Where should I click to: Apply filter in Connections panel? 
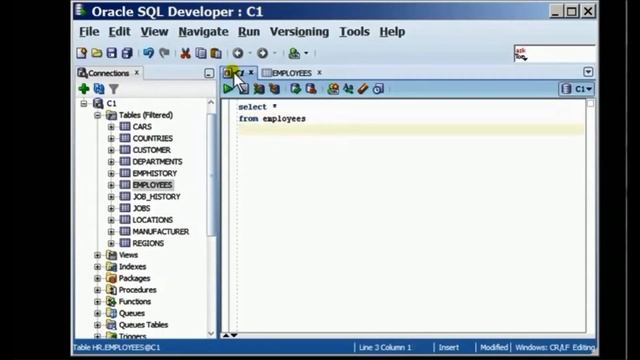(114, 89)
